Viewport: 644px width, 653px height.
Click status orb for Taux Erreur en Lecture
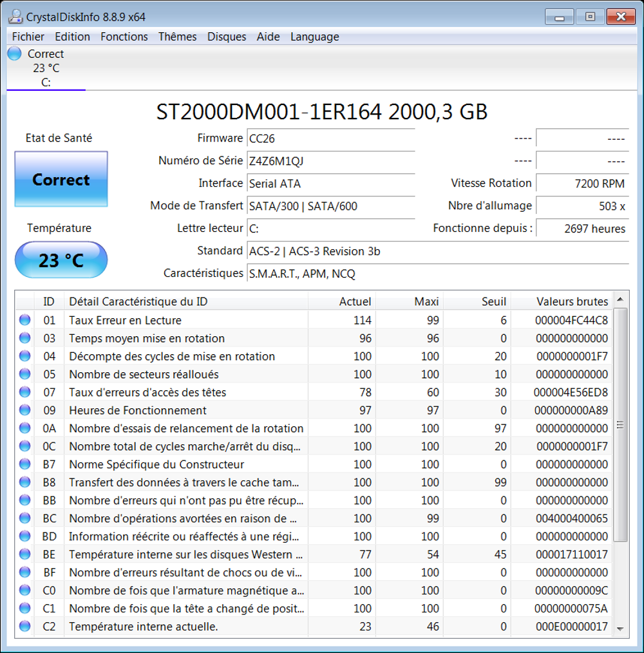(x=25, y=320)
